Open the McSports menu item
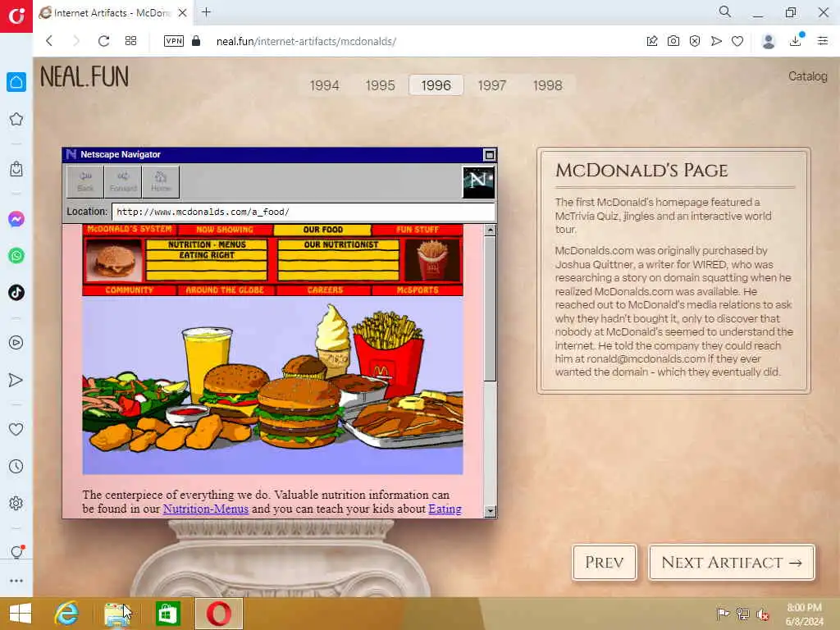 [x=418, y=290]
